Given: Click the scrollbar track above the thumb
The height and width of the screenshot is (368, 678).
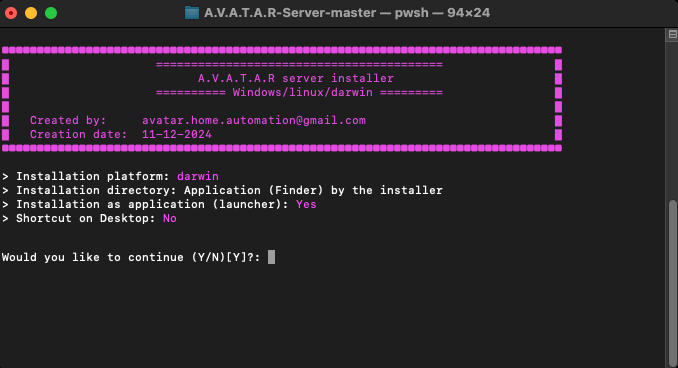Looking at the screenshot, I should click(672, 119).
